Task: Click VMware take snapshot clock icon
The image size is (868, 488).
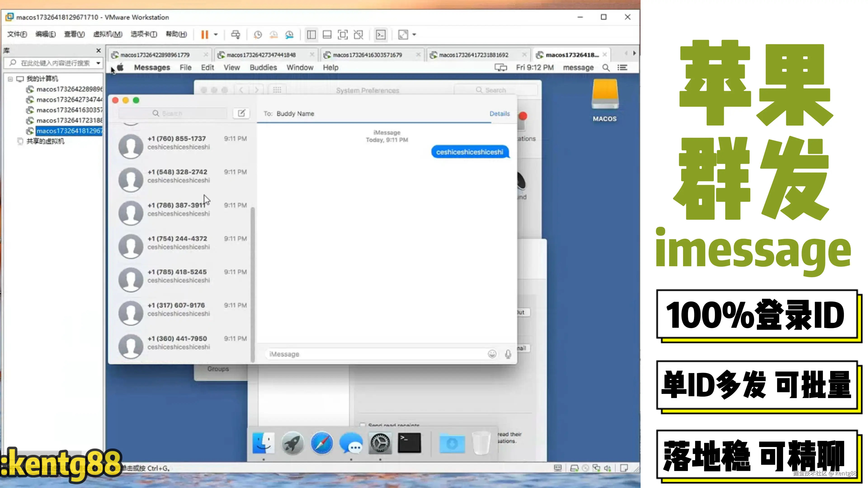Action: [x=258, y=35]
